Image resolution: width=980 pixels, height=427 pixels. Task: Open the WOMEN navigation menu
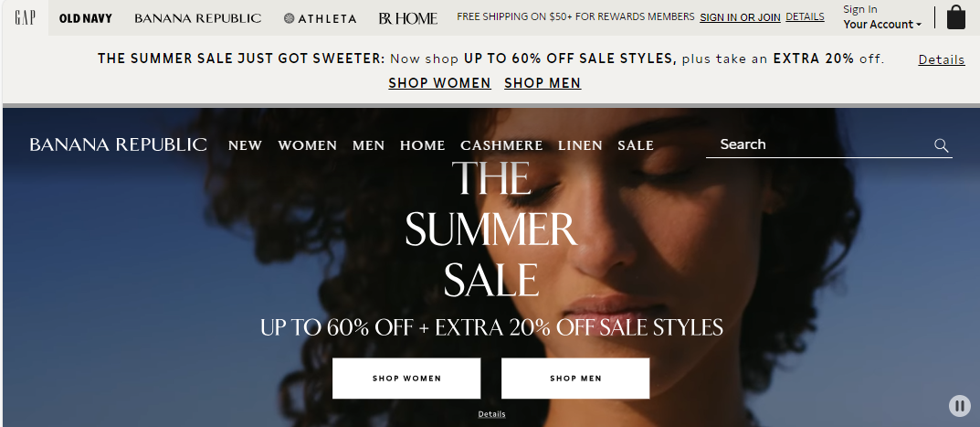point(308,145)
